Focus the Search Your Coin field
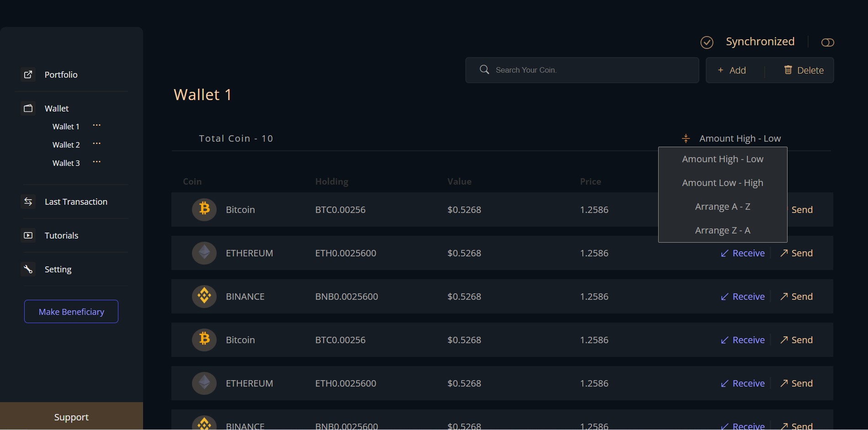Screen dimensions: 868x430 582,70
